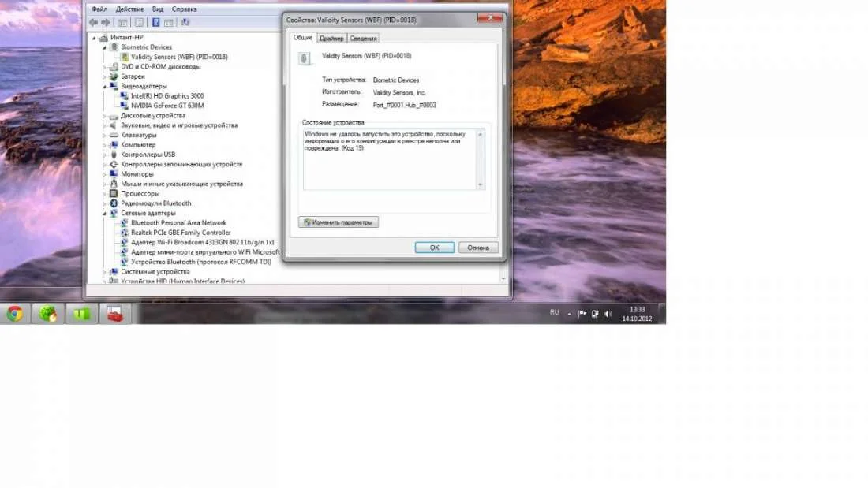This screenshot has width=868, height=488.
Task: Click the fingerprint device icon in properties dialog
Action: (304, 58)
